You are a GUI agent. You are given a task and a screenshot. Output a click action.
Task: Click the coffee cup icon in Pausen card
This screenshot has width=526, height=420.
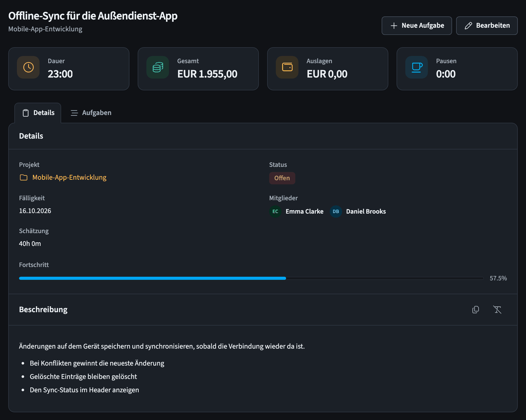coord(417,67)
